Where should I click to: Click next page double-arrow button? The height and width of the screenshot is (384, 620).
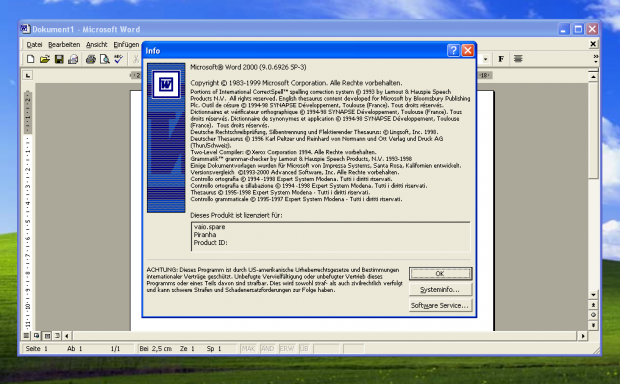click(593, 325)
